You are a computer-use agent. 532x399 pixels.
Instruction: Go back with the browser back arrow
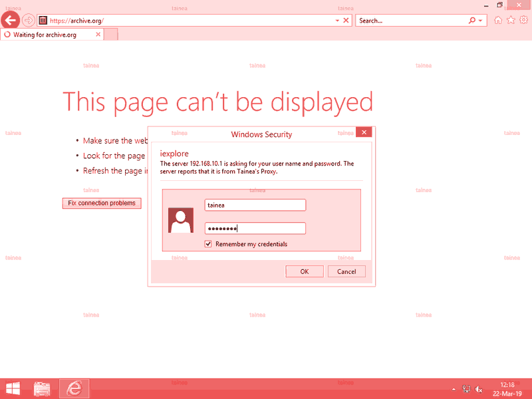tap(10, 21)
